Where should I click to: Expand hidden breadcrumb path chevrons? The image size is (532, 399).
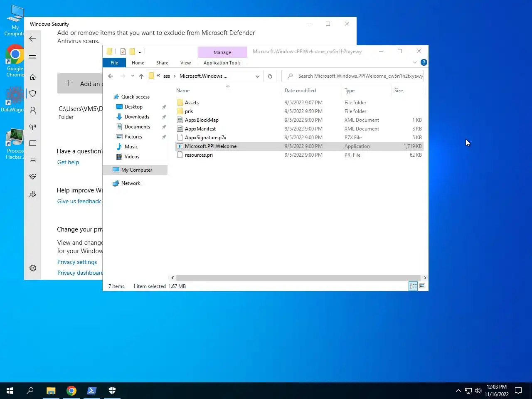coord(158,76)
